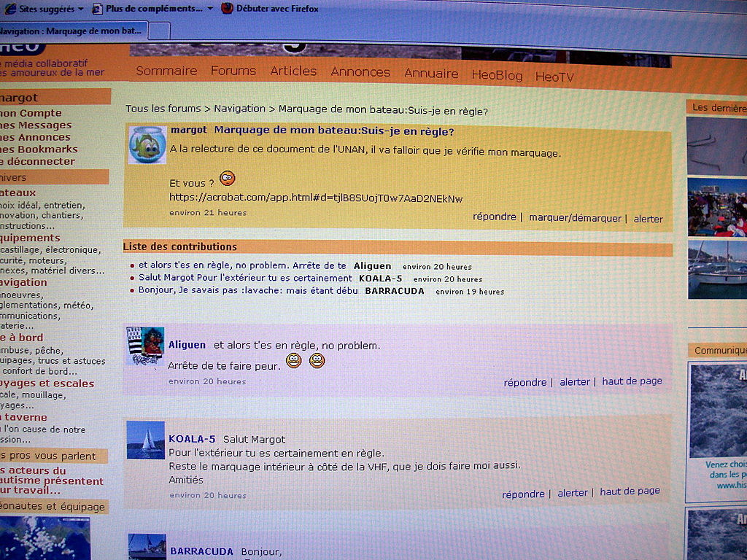Open the Sommaire menu item

166,71
